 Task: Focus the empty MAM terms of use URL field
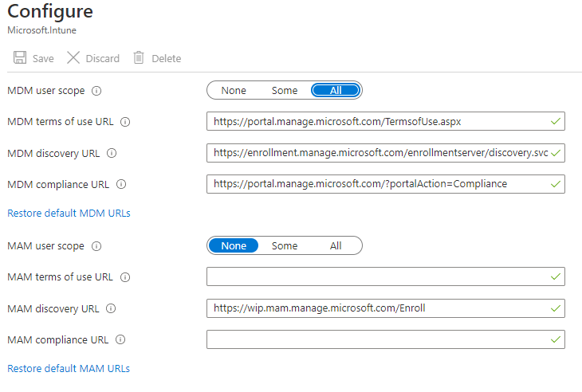[386, 276]
